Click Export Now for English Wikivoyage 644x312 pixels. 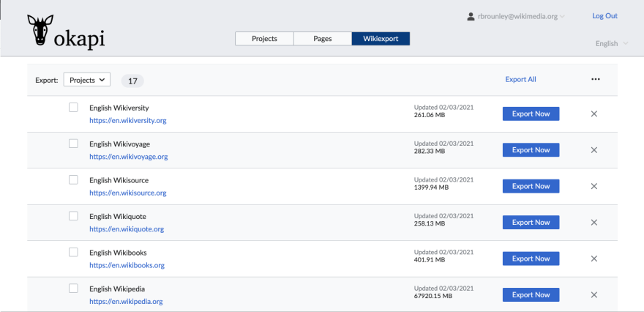(531, 150)
